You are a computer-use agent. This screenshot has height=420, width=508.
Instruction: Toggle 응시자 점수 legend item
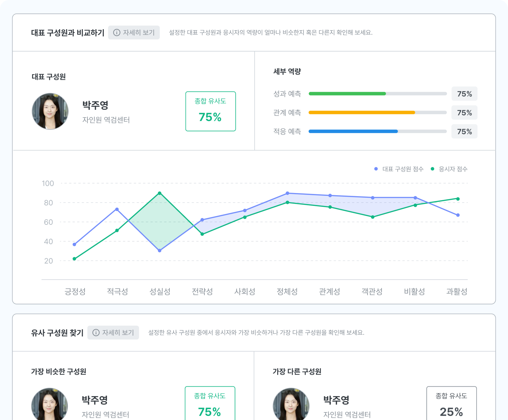pyautogui.click(x=449, y=169)
